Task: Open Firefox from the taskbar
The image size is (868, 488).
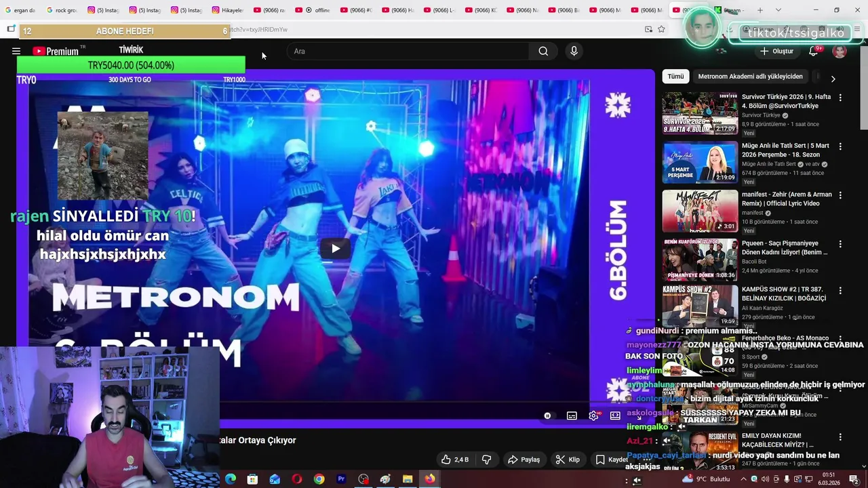Action: click(x=430, y=479)
